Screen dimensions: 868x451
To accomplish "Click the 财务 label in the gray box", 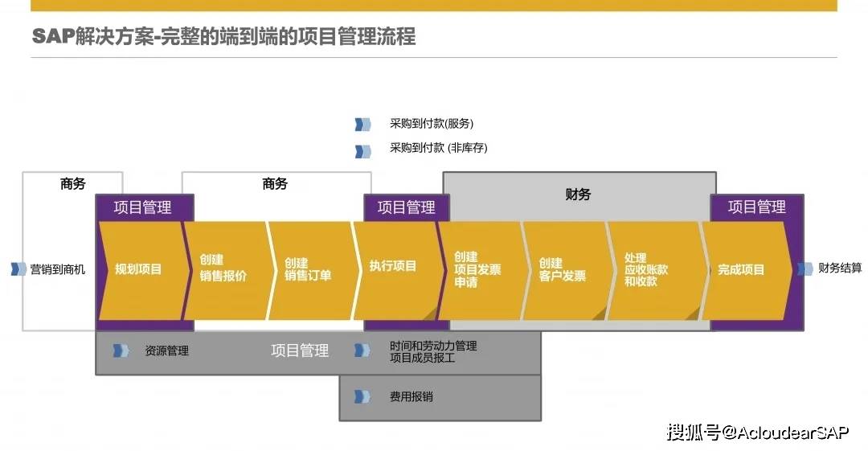I will pos(578,194).
